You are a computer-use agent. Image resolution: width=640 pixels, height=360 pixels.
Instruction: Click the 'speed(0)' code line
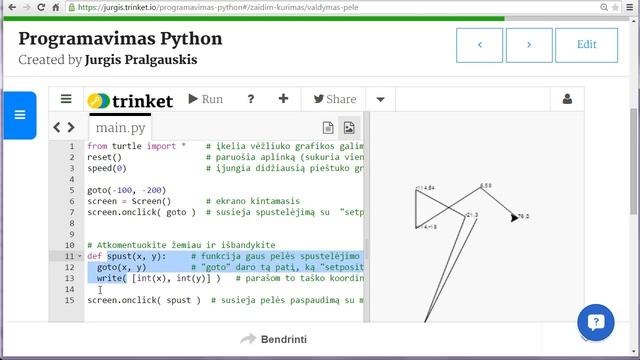[x=107, y=168]
